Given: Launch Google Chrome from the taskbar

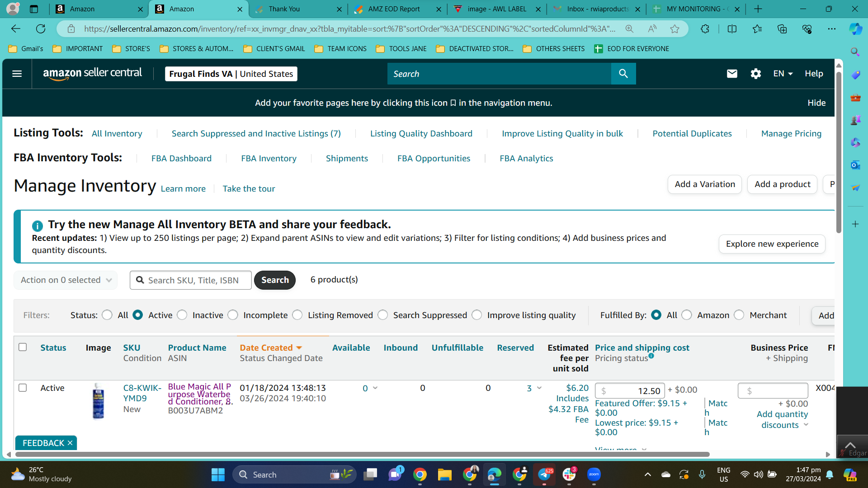Looking at the screenshot, I should pyautogui.click(x=420, y=474).
